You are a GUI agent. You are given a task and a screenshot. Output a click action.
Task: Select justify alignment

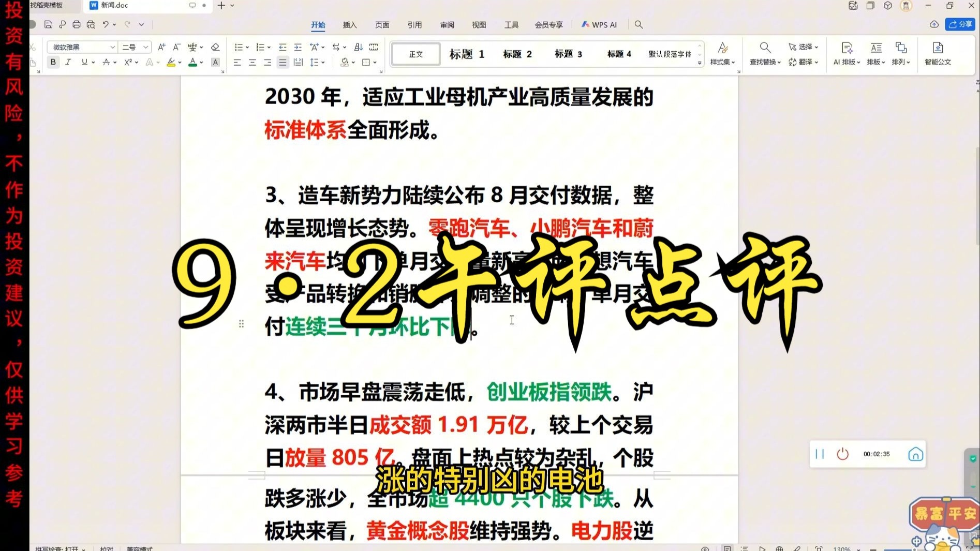282,62
